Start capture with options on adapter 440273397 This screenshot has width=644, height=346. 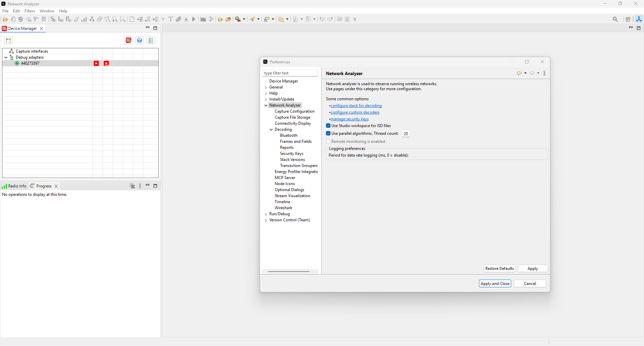(x=106, y=63)
